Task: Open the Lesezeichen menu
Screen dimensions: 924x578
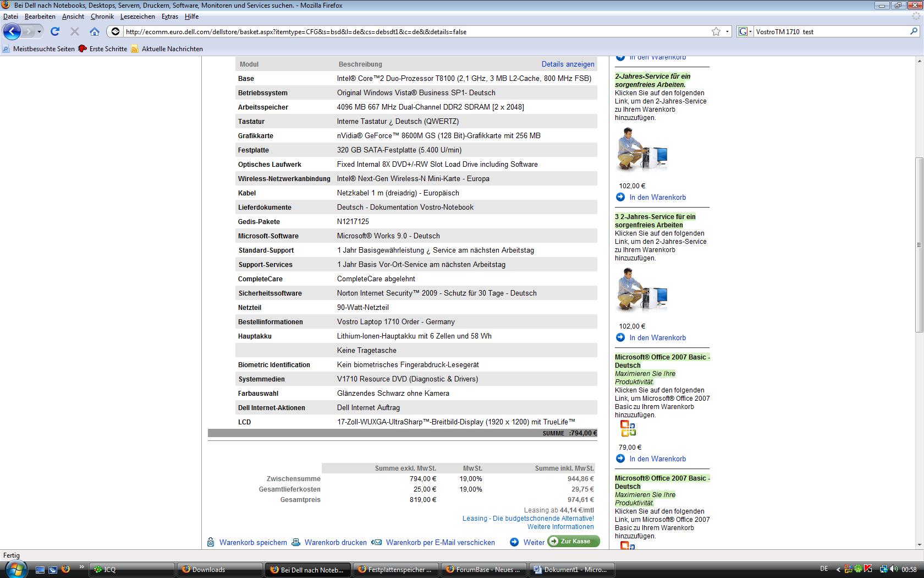Action: pos(137,17)
